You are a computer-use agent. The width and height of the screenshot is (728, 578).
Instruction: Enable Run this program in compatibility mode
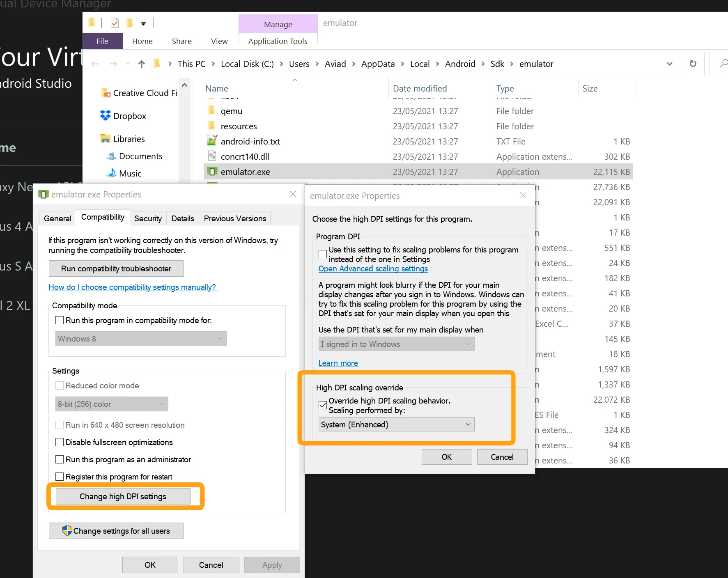click(x=60, y=320)
